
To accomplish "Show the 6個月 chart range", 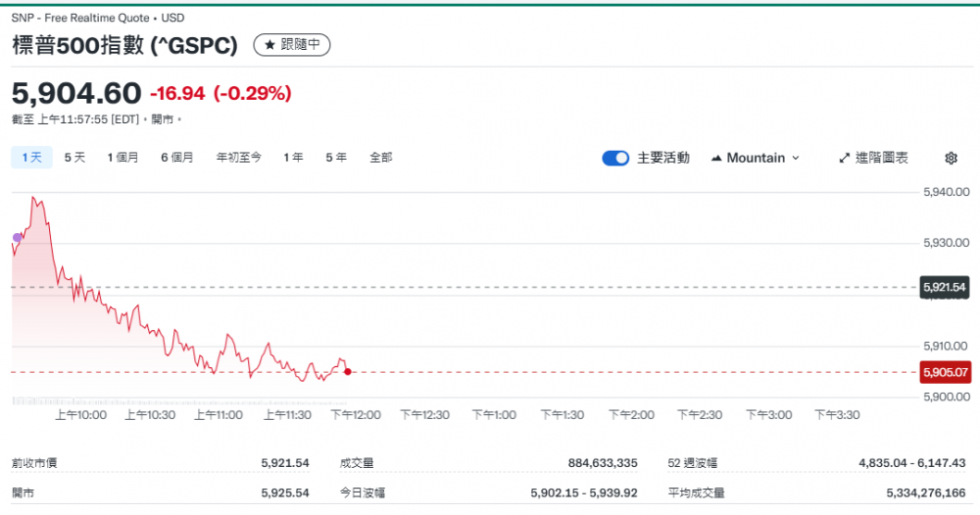I will (177, 157).
